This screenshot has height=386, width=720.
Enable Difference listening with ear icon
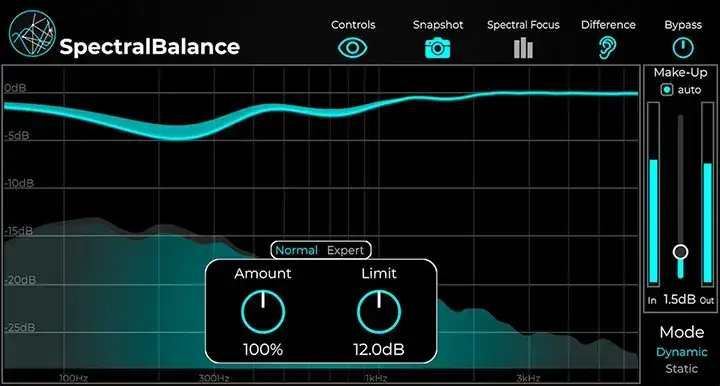[x=608, y=48]
